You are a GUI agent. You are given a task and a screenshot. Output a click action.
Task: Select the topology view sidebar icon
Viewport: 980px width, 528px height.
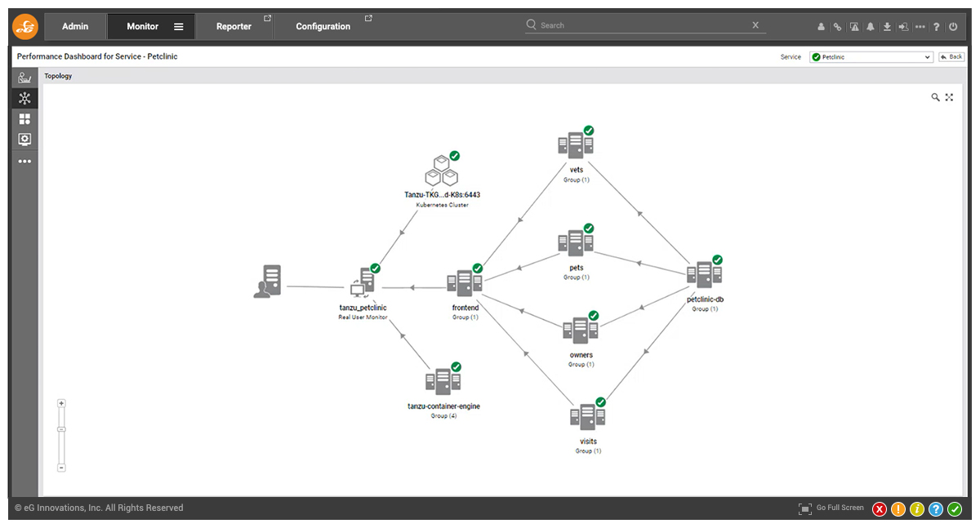click(x=24, y=99)
